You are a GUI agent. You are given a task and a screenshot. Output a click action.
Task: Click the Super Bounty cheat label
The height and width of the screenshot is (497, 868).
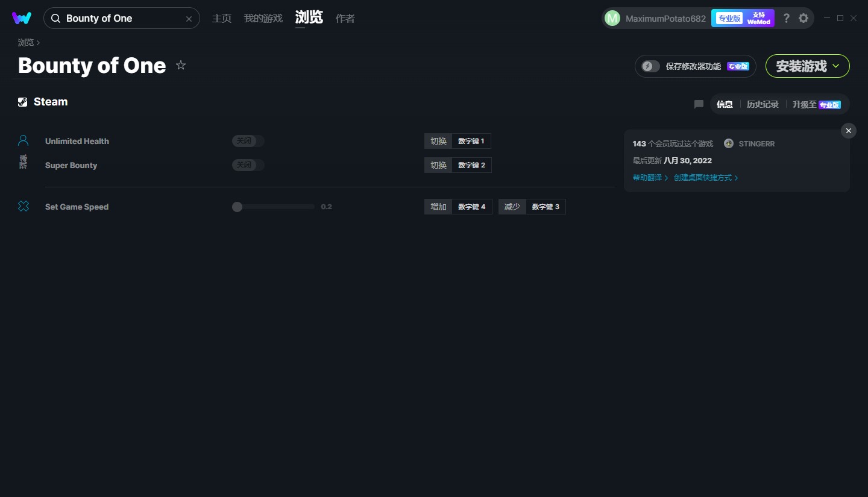(x=71, y=165)
